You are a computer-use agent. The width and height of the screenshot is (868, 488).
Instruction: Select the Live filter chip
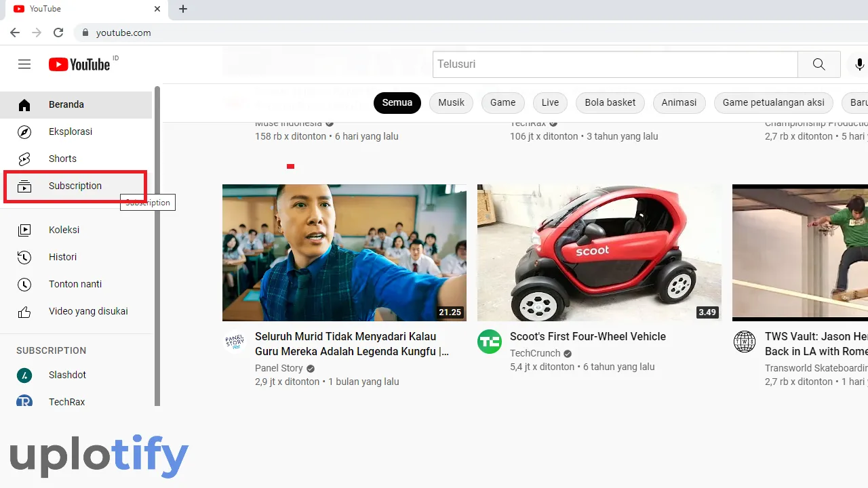(x=551, y=103)
